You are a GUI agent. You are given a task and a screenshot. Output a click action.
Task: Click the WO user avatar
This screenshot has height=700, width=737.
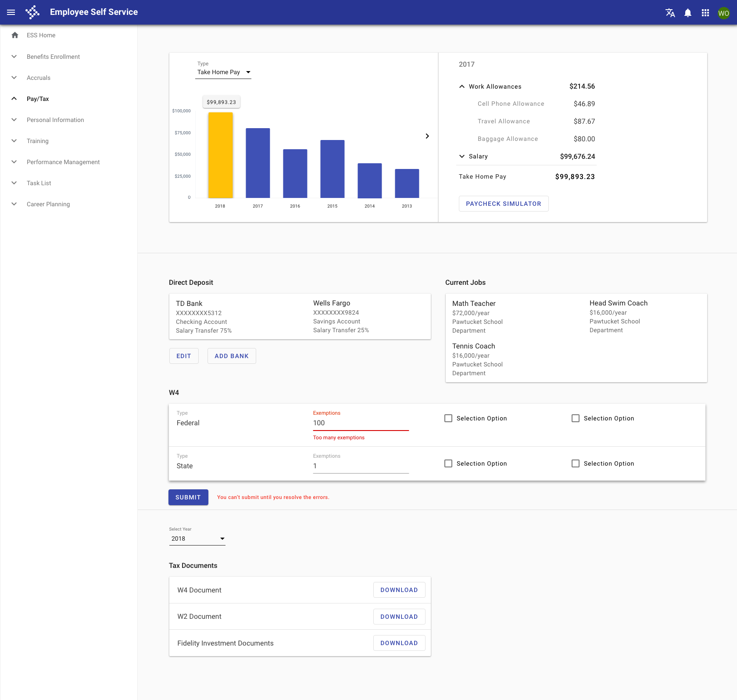pos(723,13)
